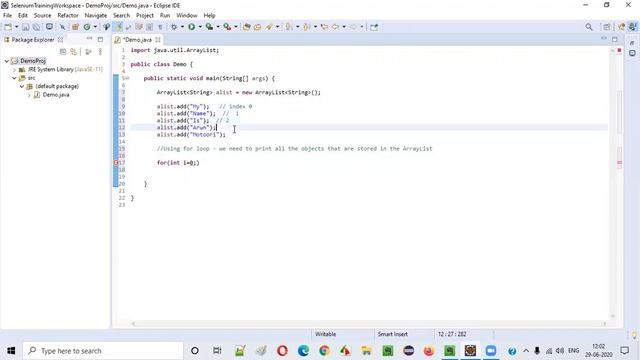Click the Debug toolbar icon
This screenshot has height=360, width=640.
174,27
